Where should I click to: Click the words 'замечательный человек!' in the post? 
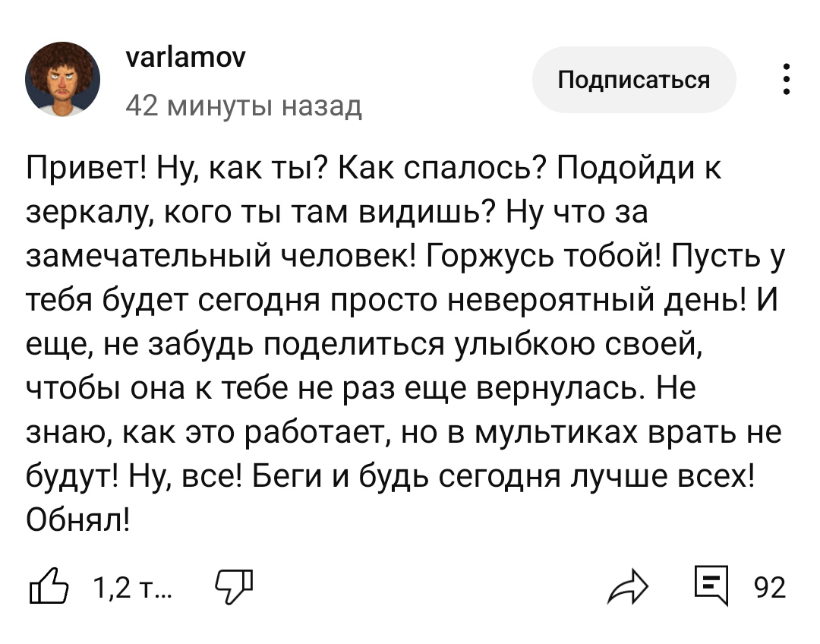[222, 257]
